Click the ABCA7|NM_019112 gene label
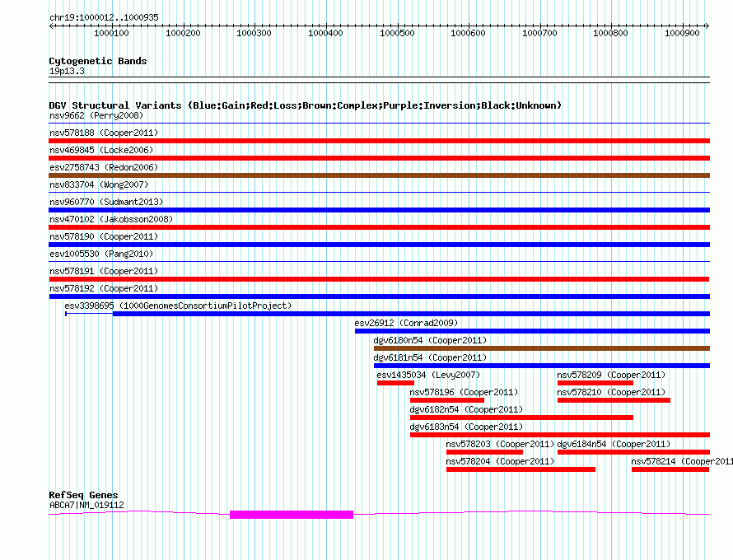This screenshot has width=733, height=560. pyautogui.click(x=87, y=505)
